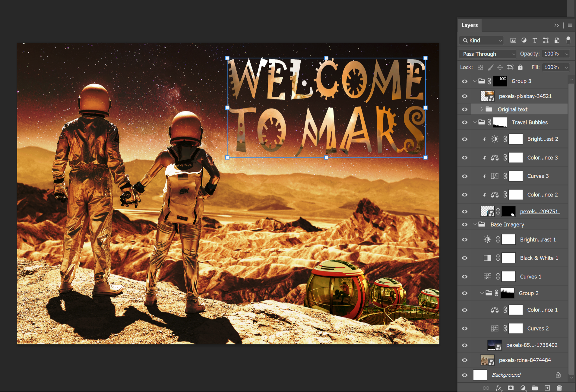Collapse panels with double-arrow button
The width and height of the screenshot is (576, 392).
tap(556, 25)
